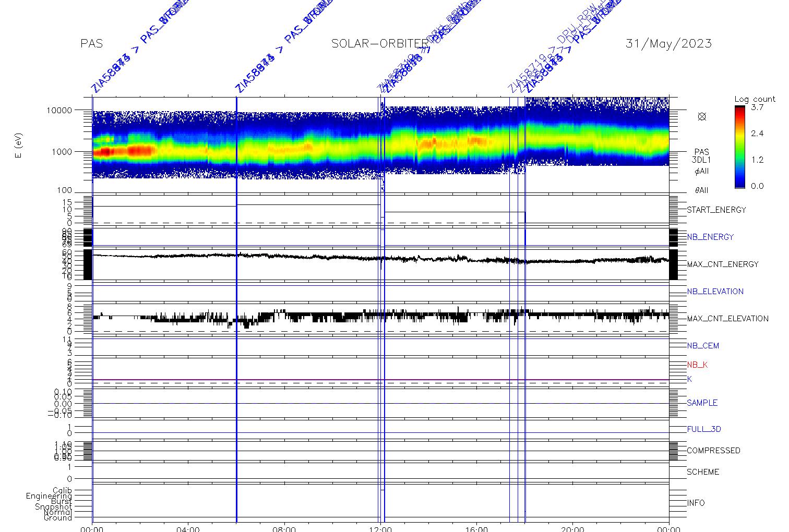Click the blue SAMPLE panel label
This screenshot has height=532, width=789.
(702, 403)
